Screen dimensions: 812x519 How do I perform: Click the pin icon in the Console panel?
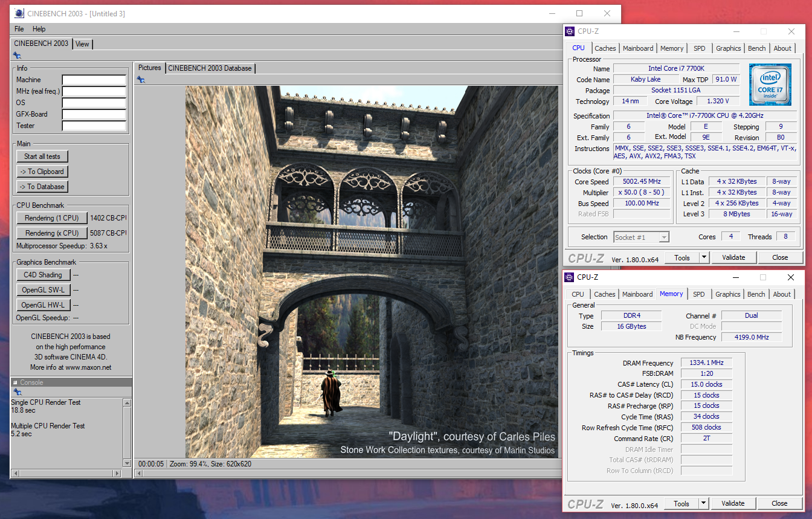pyautogui.click(x=18, y=392)
